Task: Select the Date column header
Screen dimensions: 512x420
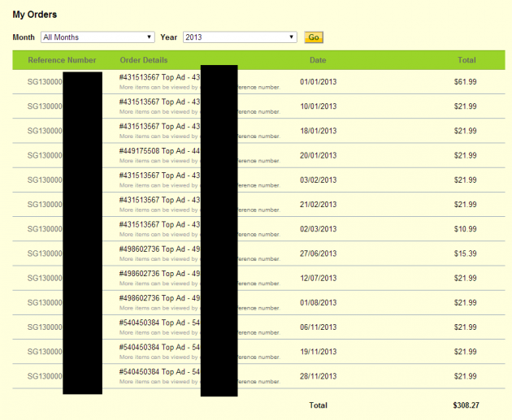Action: pos(318,60)
